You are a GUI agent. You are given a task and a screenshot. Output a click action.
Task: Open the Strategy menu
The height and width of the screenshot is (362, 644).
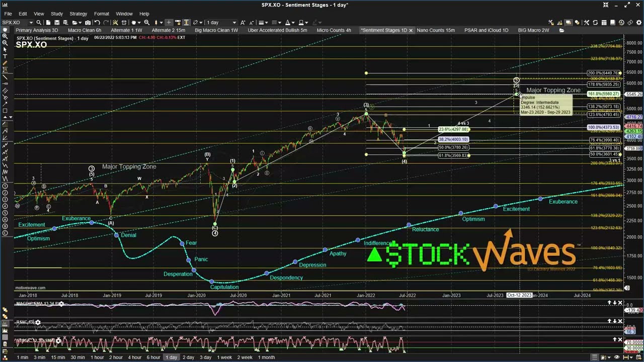point(78,14)
